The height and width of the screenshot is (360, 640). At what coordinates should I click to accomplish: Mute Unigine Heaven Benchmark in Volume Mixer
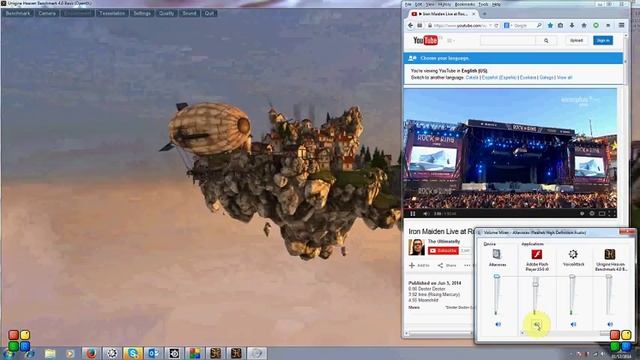click(610, 324)
